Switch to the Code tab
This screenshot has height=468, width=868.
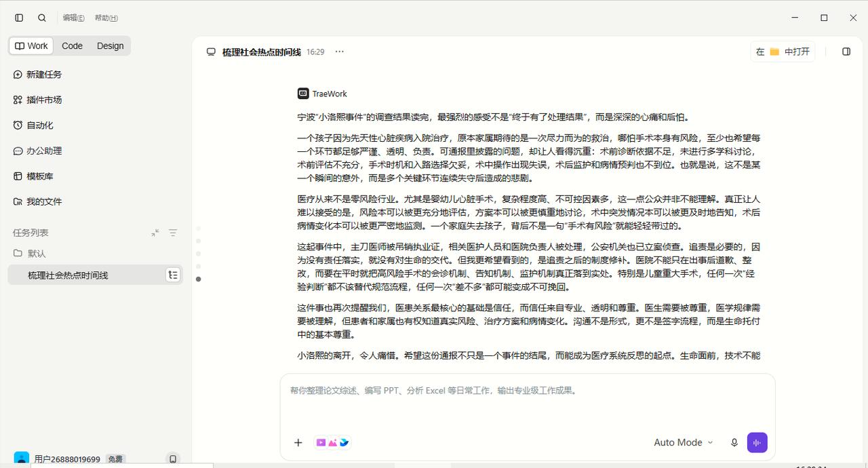72,46
